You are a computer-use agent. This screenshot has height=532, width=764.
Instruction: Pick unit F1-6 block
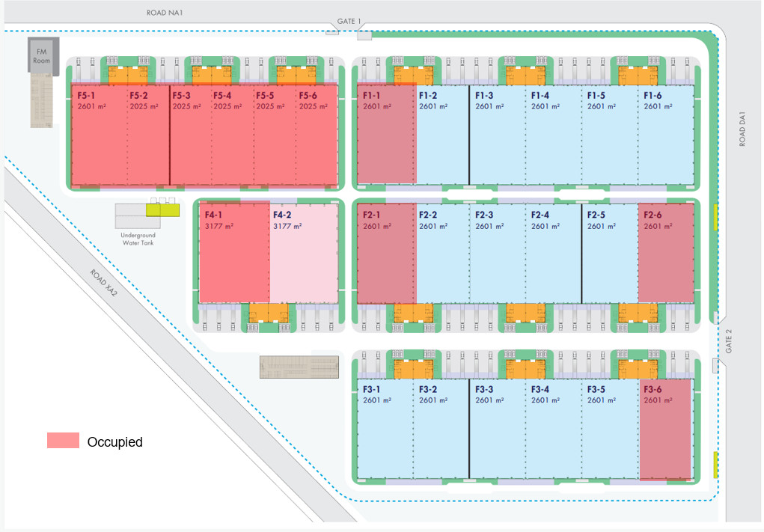(x=666, y=135)
